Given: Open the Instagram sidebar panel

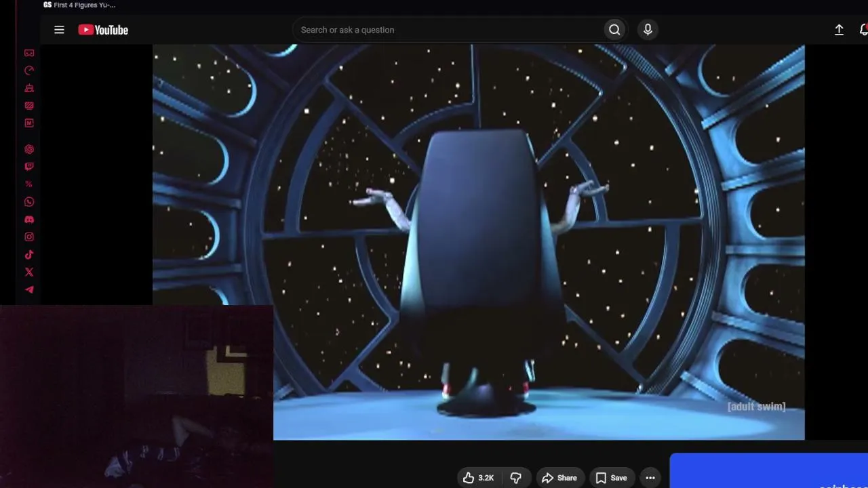Looking at the screenshot, I should point(29,237).
